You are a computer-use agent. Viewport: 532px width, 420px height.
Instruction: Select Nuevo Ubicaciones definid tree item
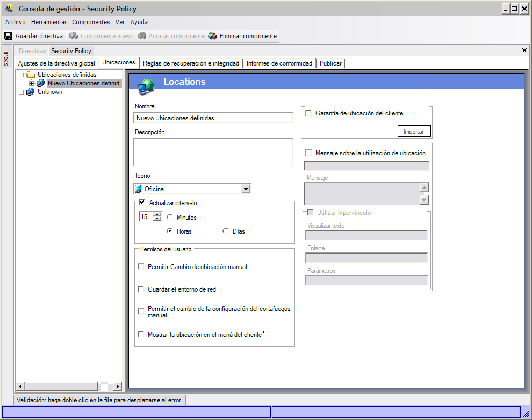click(x=83, y=83)
